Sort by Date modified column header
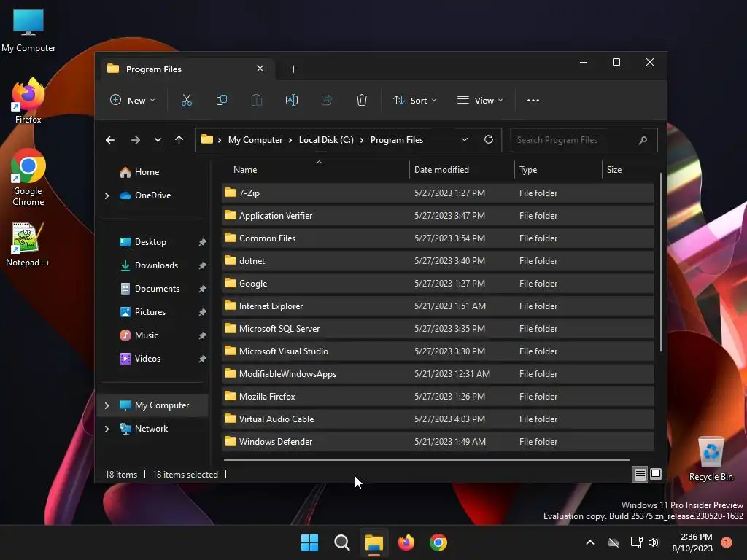The height and width of the screenshot is (560, 747). [x=461, y=169]
